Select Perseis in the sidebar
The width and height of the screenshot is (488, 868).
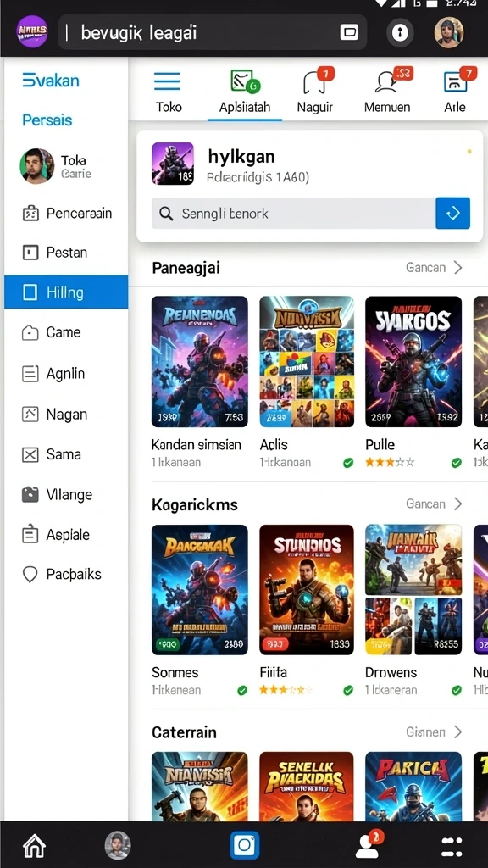(47, 120)
